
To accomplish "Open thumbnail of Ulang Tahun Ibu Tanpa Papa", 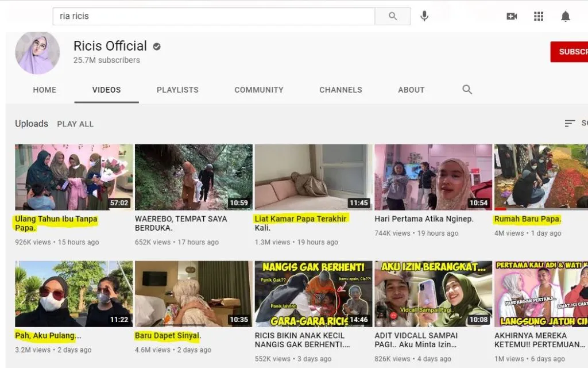I will (x=74, y=177).
